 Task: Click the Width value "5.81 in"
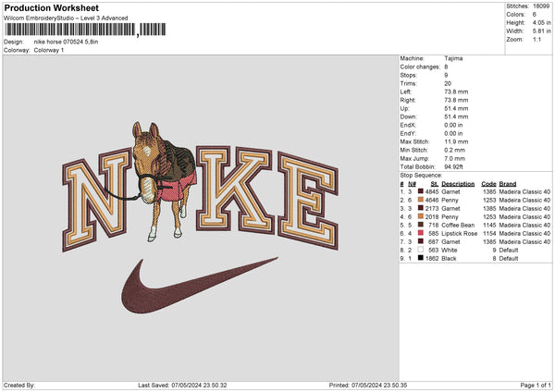[x=541, y=31]
